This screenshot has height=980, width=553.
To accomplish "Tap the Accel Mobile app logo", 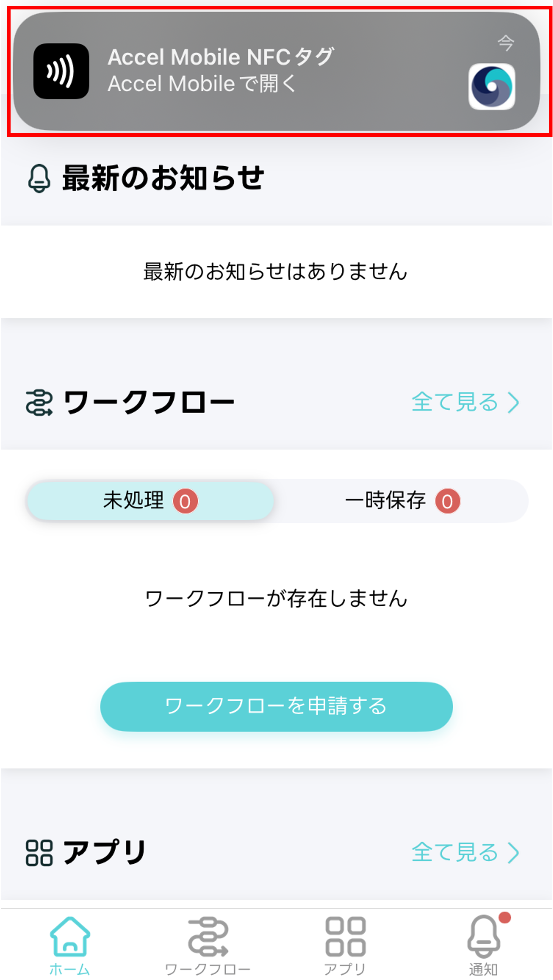I will [x=491, y=87].
